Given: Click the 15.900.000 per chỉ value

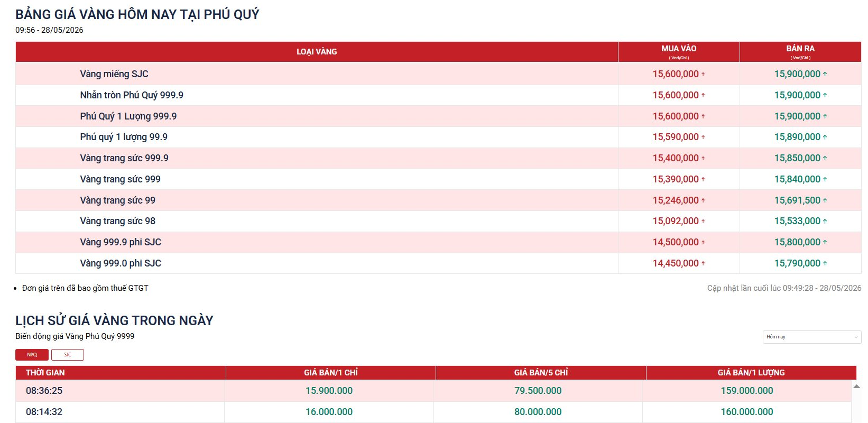Looking at the screenshot, I should pos(329,391).
